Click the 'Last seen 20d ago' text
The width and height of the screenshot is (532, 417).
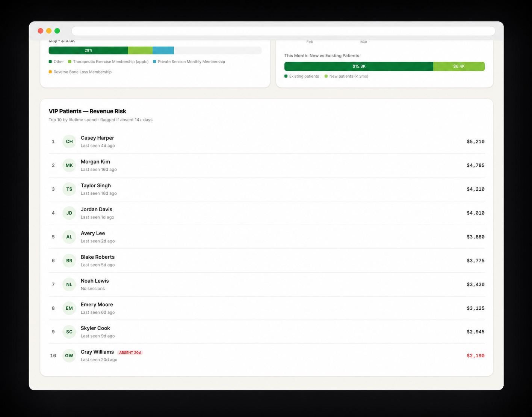[x=99, y=360]
